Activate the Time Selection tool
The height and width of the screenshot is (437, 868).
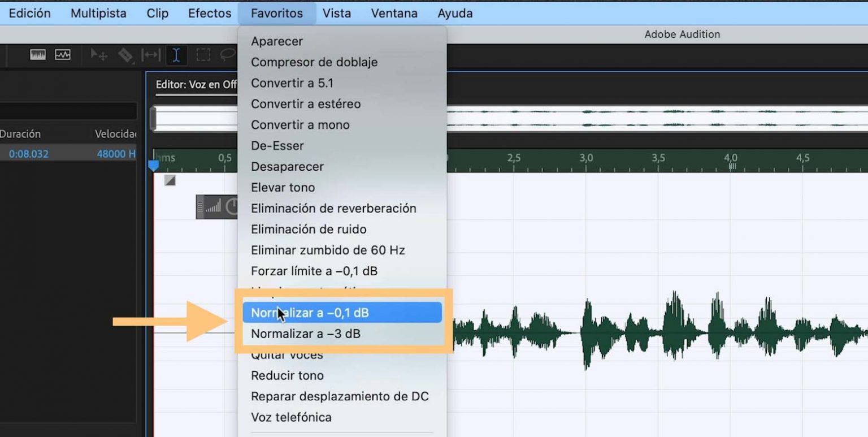coord(177,55)
